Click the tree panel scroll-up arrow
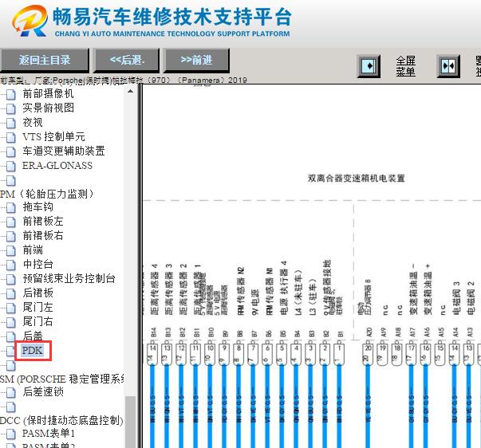The height and width of the screenshot is (448, 481). coord(130,92)
